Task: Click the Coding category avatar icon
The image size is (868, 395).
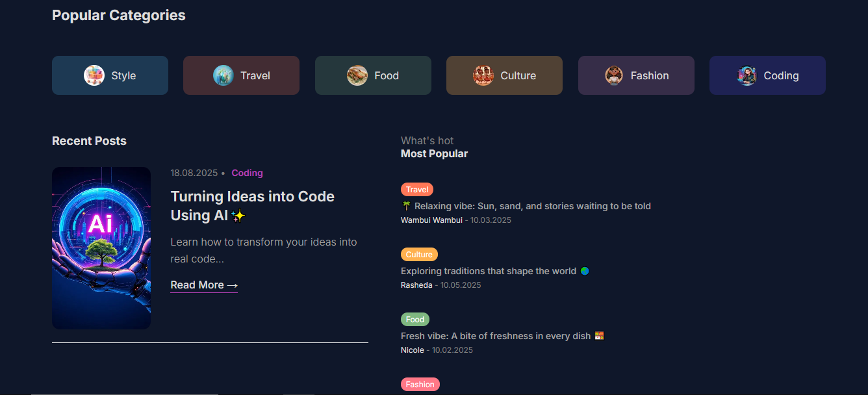Action: coord(747,75)
